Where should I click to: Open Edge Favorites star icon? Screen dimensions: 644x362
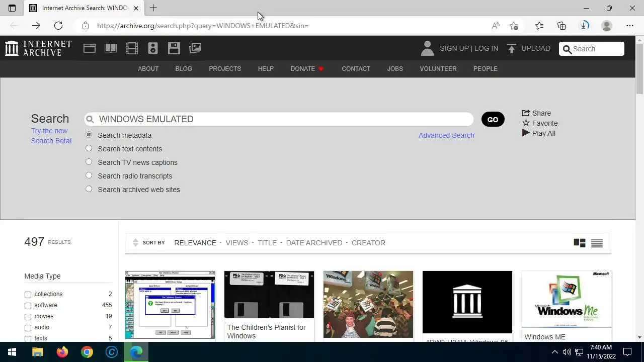click(539, 26)
